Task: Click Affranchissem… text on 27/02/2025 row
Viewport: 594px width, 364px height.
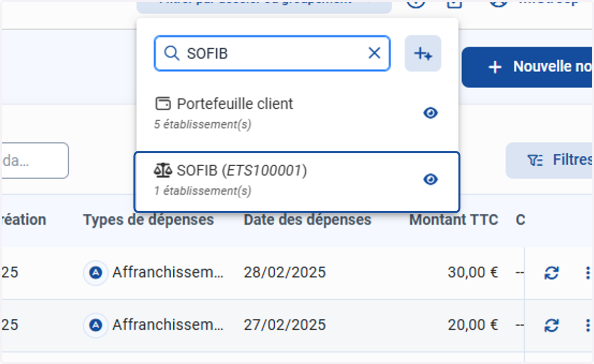Action: 168,325
